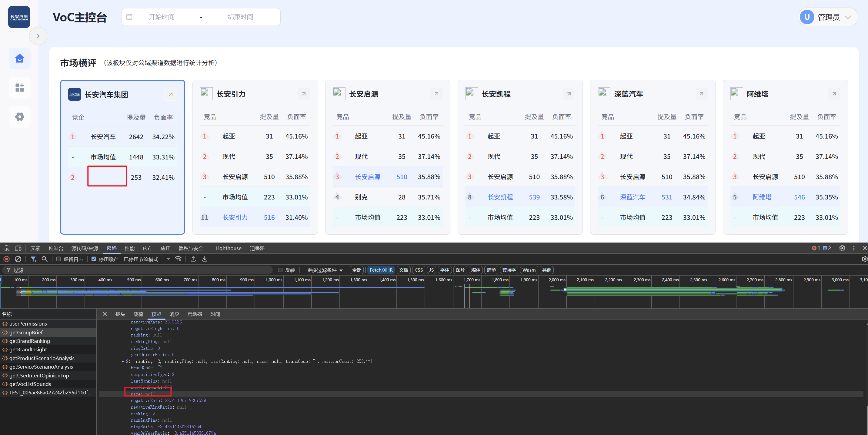The width and height of the screenshot is (868, 435).
Task: Open DevTools settings gear icon
Action: [842, 248]
